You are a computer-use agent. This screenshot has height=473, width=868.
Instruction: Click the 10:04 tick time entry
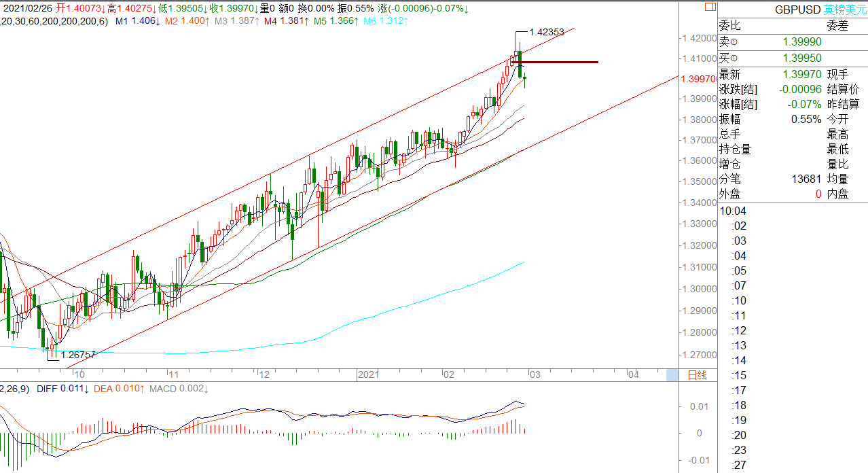[x=734, y=211]
